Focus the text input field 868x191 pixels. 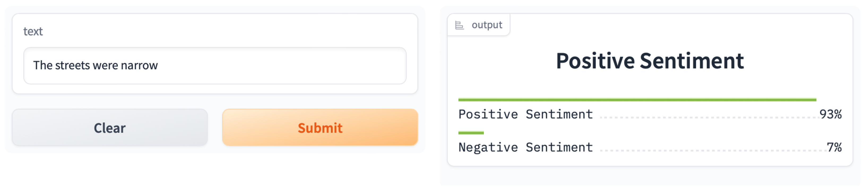click(x=214, y=65)
